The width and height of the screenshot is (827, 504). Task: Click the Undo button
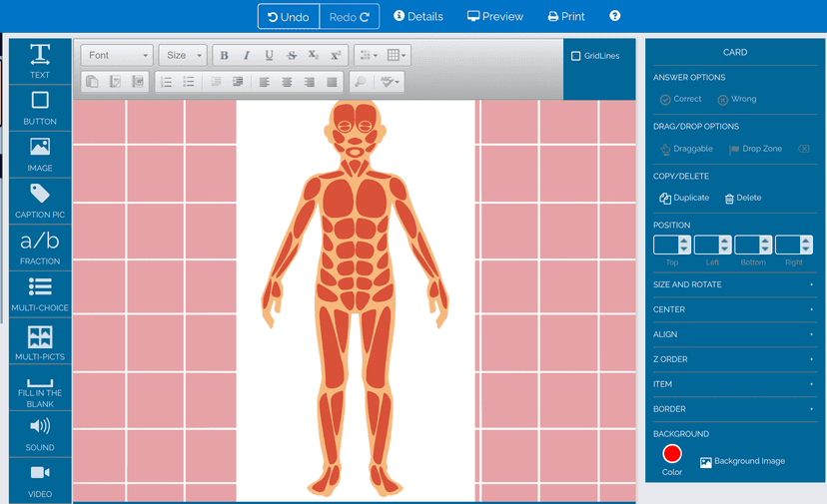(x=289, y=17)
